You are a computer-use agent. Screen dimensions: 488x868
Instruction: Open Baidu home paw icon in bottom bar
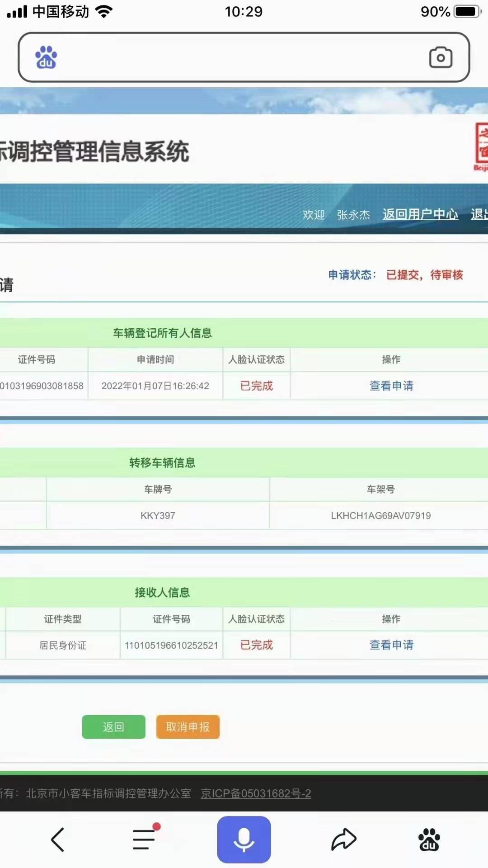(429, 840)
